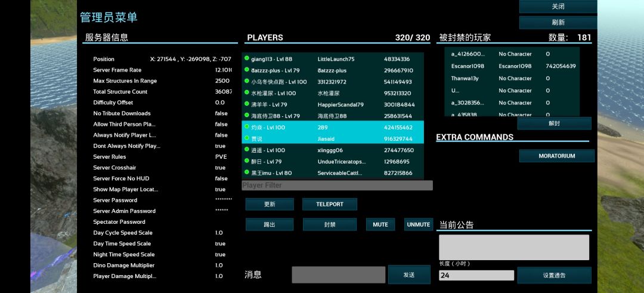Viewport: 644px width, 293px height.
Task: Click the Server Crosshair setting
Action: (x=163, y=168)
